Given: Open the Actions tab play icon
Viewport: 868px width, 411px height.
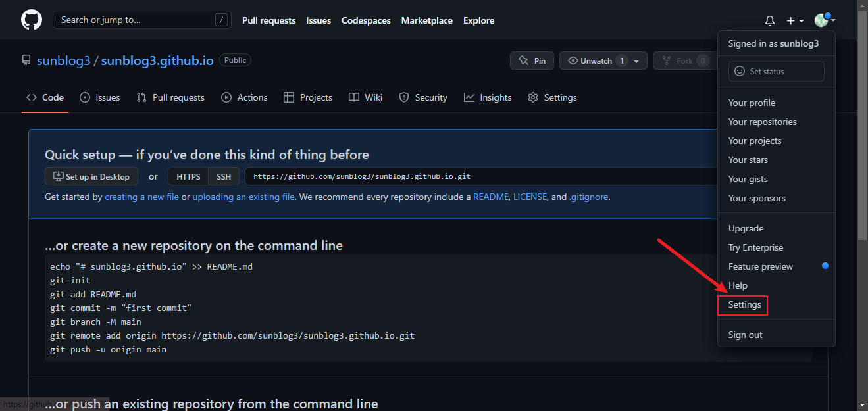Looking at the screenshot, I should [226, 97].
